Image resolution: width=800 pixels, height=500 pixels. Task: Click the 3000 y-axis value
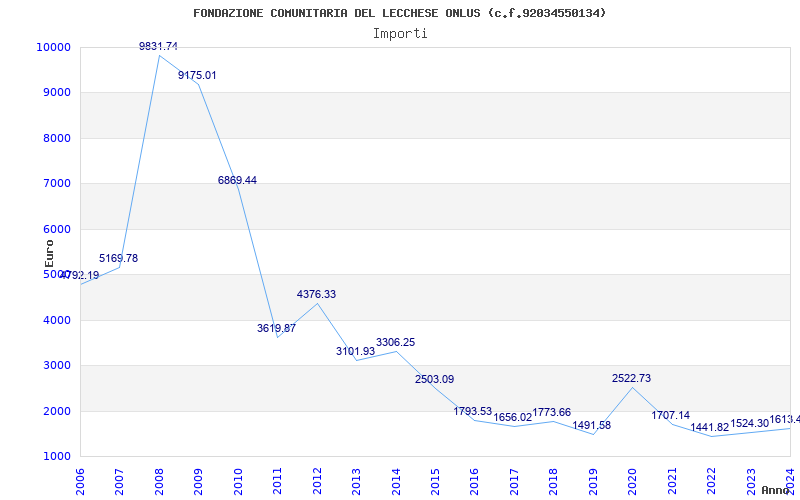[x=56, y=366]
